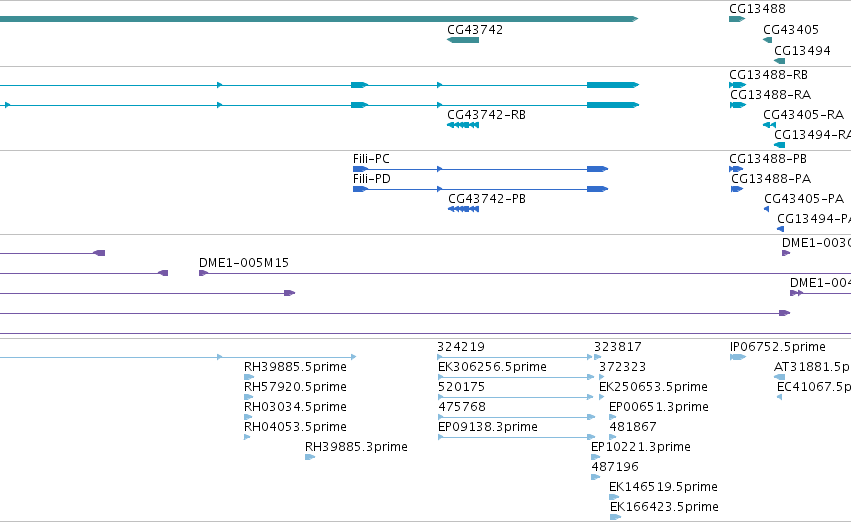Click the IP06752.5prime EST label
851x522 pixels.
click(778, 347)
